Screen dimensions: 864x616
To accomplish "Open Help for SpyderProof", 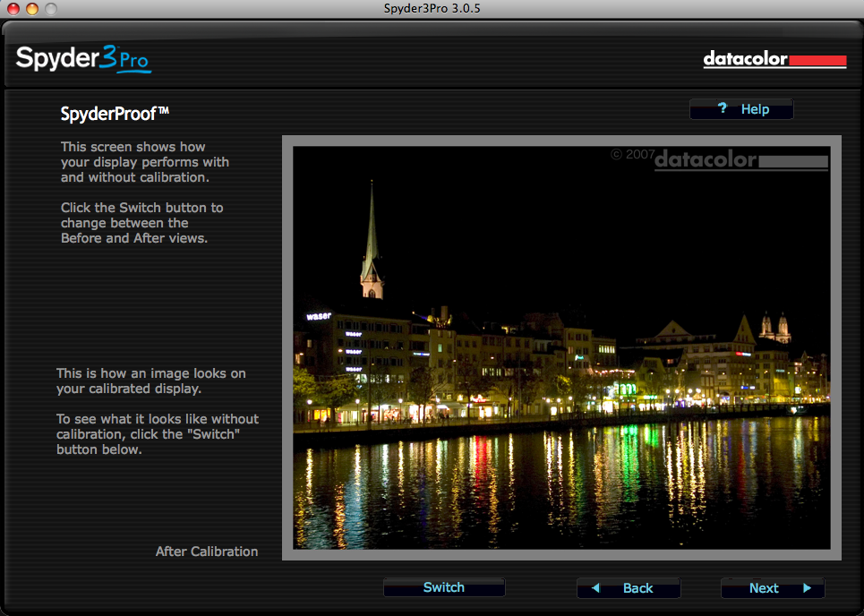I will tap(741, 109).
